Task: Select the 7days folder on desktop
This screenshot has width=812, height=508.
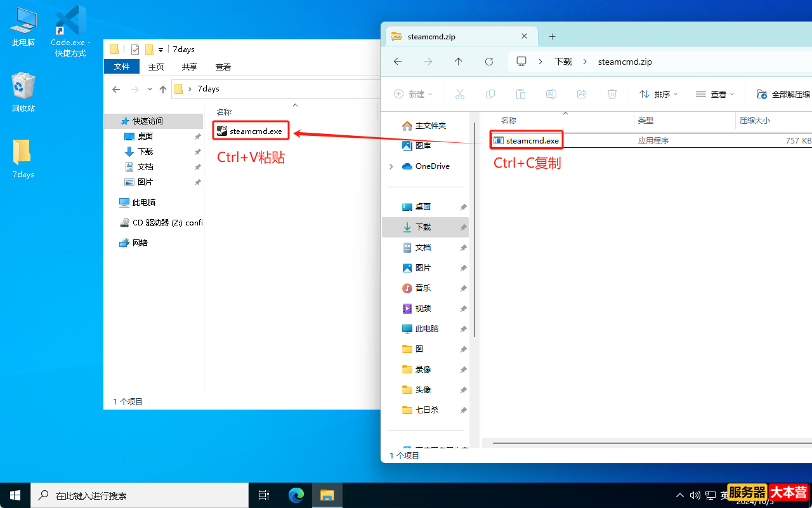Action: (23, 159)
